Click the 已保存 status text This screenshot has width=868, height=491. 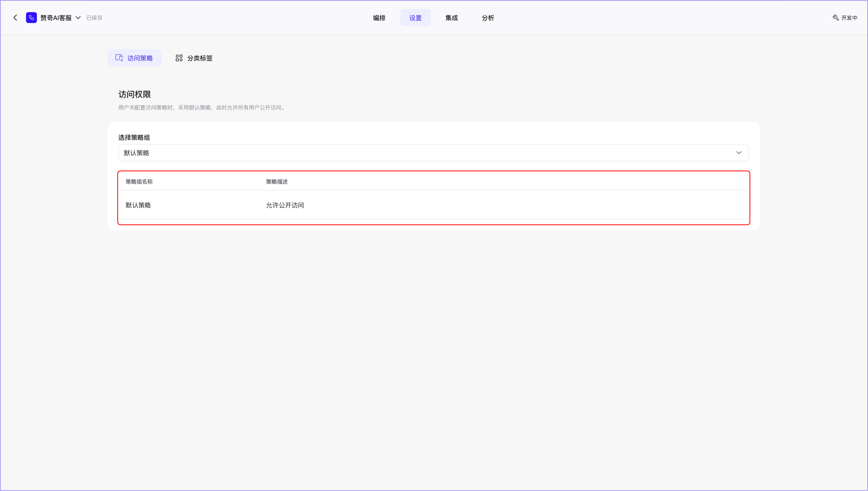pyautogui.click(x=94, y=18)
